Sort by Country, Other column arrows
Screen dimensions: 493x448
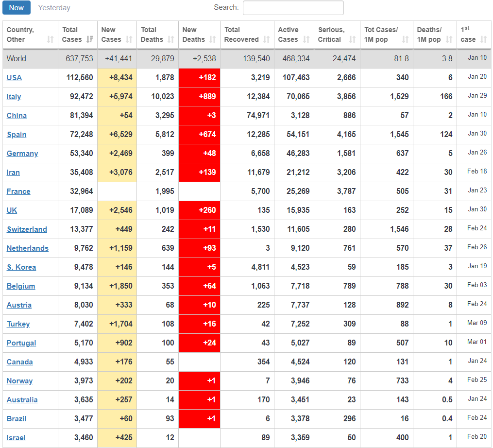50,39
